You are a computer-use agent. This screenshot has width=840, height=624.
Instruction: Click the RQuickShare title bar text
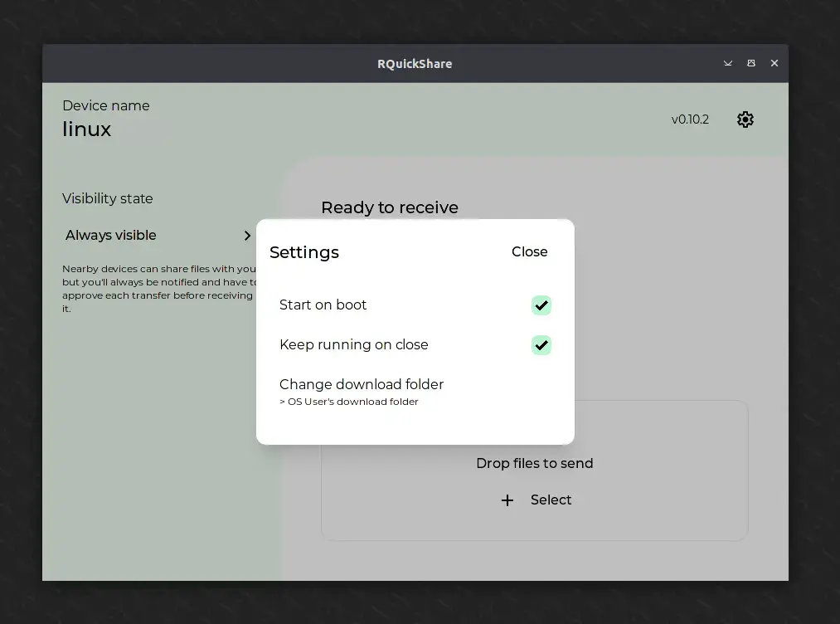coord(415,64)
